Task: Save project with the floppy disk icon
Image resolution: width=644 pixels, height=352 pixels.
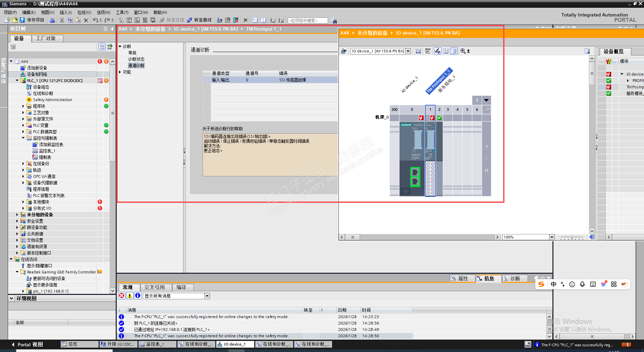Action: 22,20
